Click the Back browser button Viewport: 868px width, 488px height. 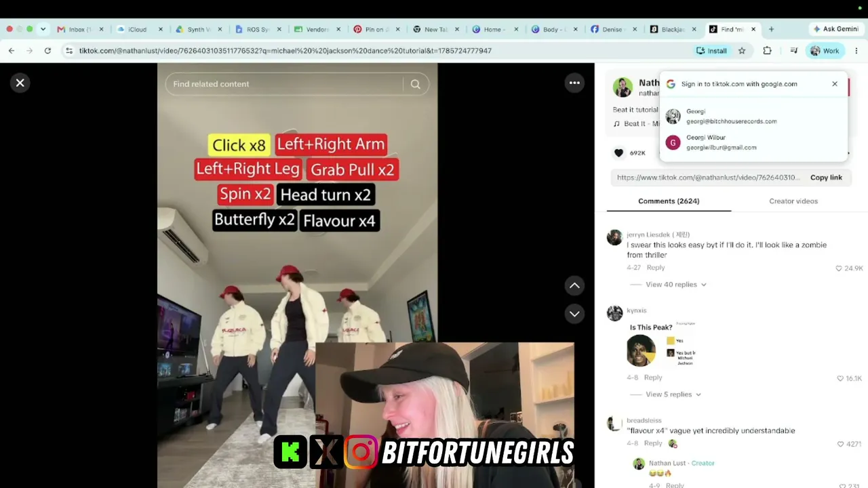pyautogui.click(x=12, y=51)
